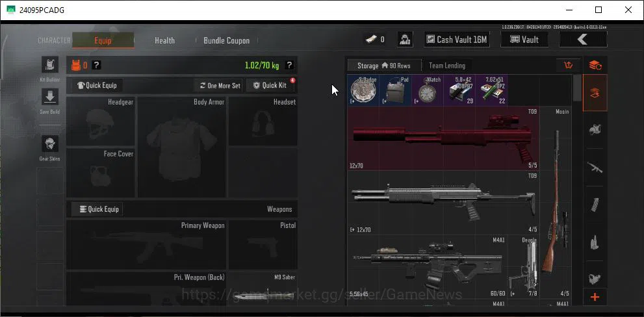Image resolution: width=644 pixels, height=317 pixels.
Task: Filter storage by rifle weapon category
Action: [x=595, y=167]
